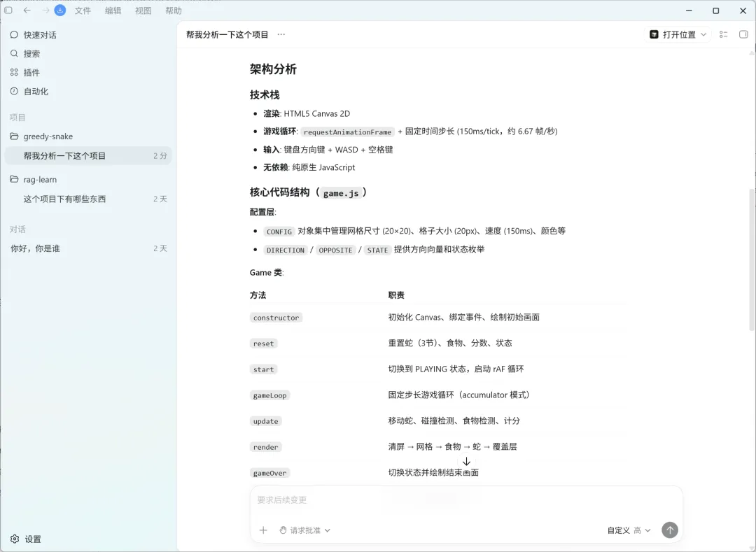Screen dimensions: 756x552
Task: Click the CONFIG code chip
Action: coord(279,232)
